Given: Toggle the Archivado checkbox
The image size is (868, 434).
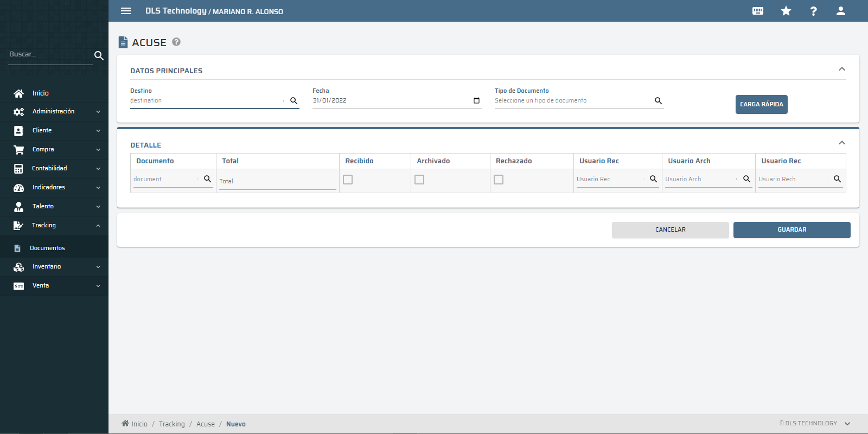Looking at the screenshot, I should point(419,180).
